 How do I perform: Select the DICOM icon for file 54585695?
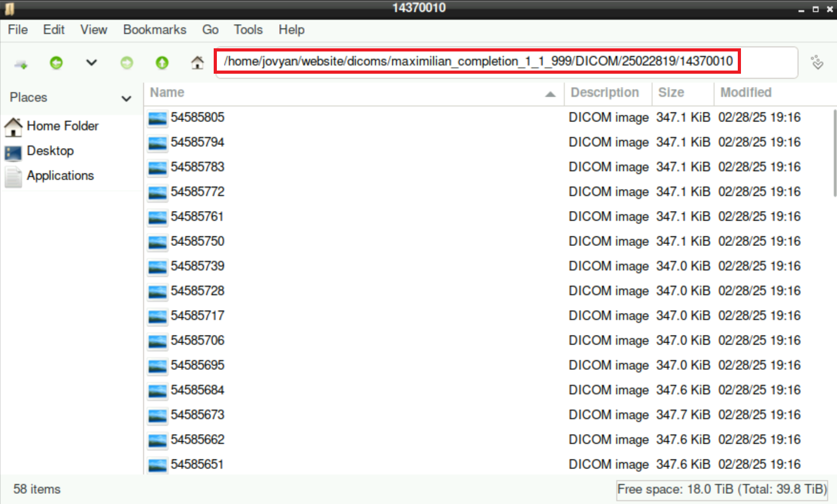click(157, 366)
